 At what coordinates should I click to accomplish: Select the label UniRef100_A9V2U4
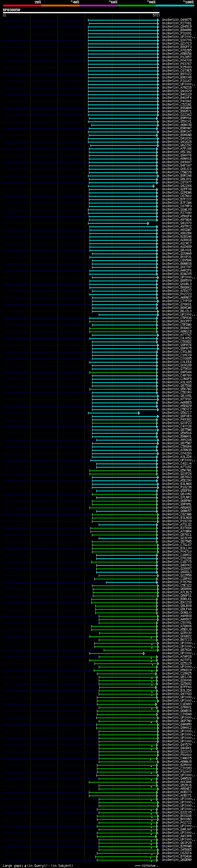point(176,440)
